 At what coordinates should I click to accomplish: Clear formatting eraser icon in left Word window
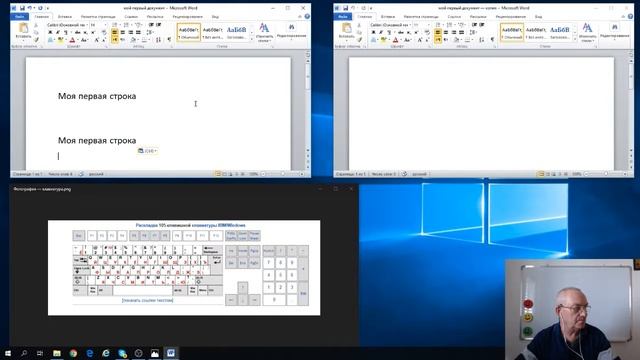coord(104,32)
